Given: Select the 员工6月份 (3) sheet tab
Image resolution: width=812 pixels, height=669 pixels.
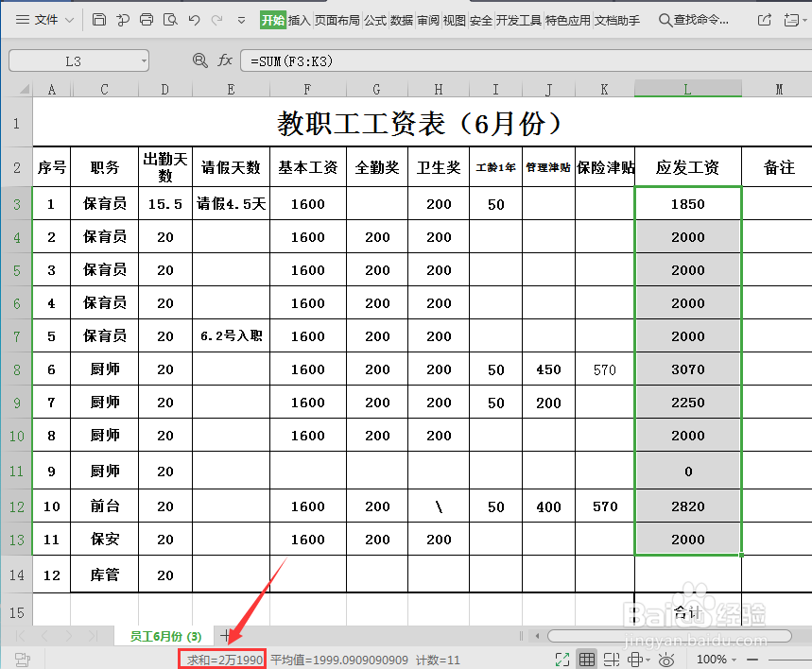Looking at the screenshot, I should click(166, 636).
